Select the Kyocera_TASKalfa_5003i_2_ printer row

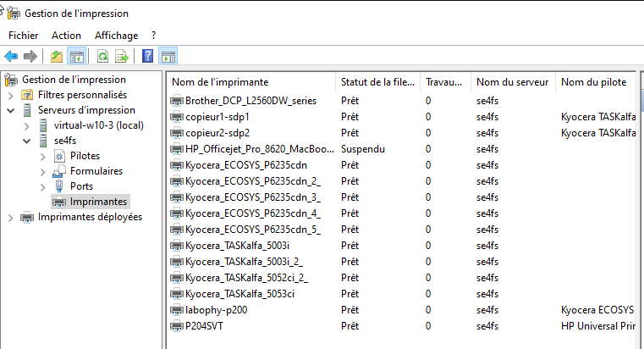point(403,262)
